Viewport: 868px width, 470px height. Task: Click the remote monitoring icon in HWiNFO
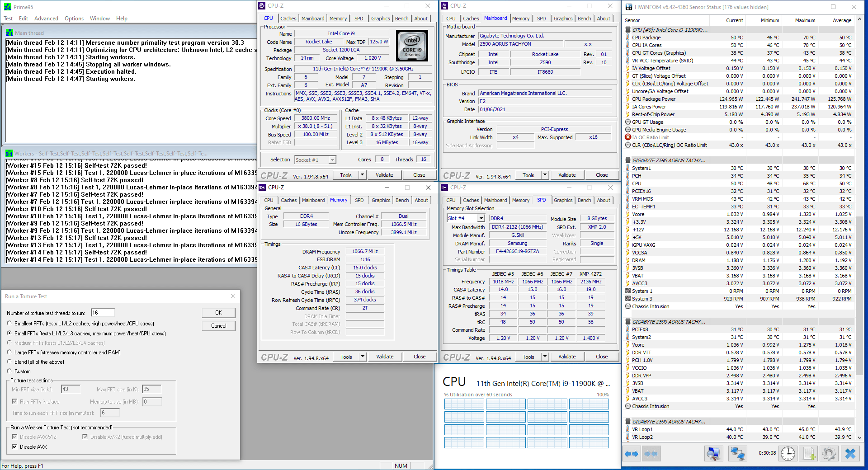click(738, 454)
